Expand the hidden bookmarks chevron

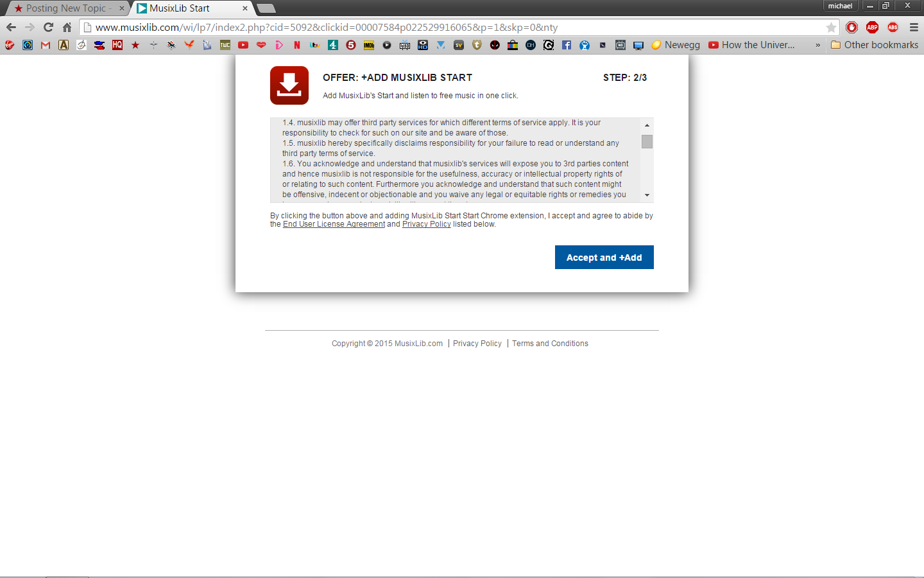(x=817, y=45)
